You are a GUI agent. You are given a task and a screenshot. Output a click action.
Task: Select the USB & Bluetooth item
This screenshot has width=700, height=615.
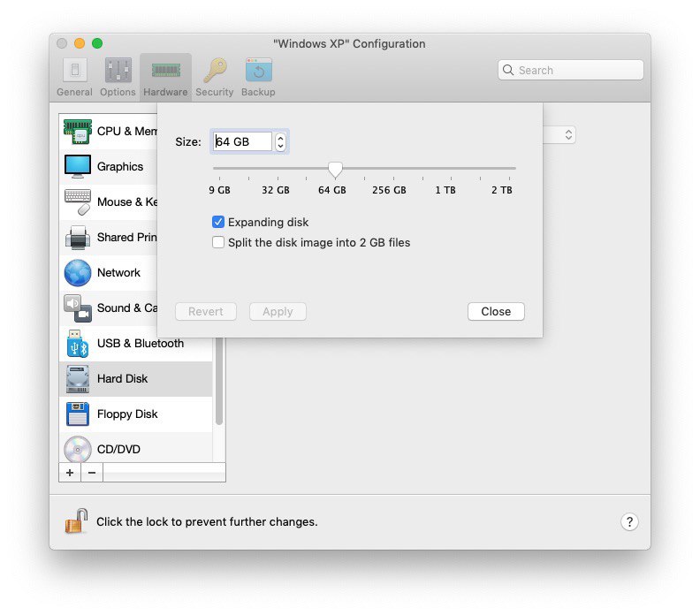[x=136, y=343]
